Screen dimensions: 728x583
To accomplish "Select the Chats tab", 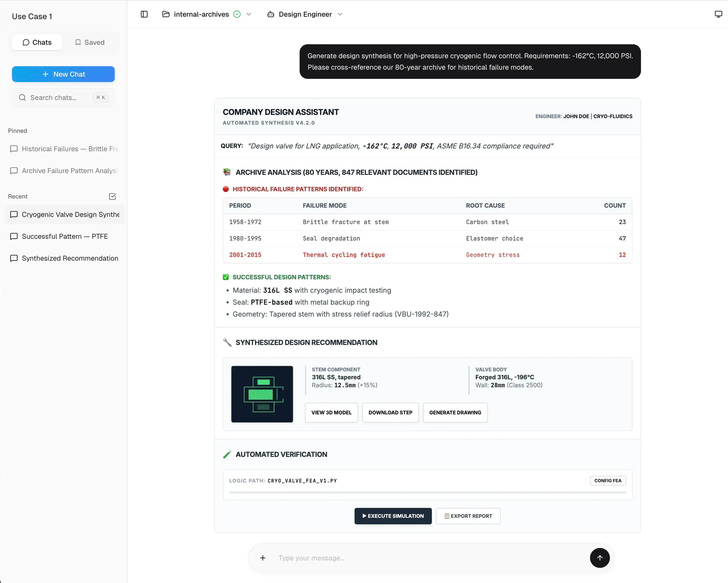I will 37,42.
